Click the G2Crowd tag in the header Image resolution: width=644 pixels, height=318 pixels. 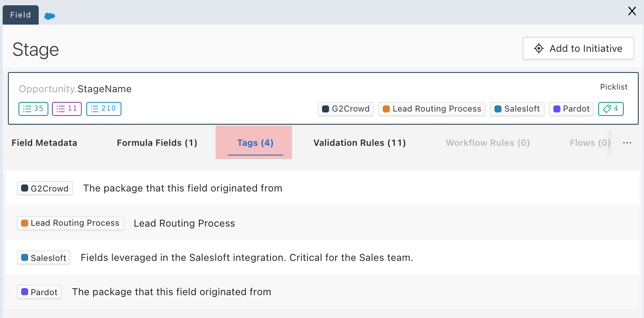pyautogui.click(x=346, y=109)
